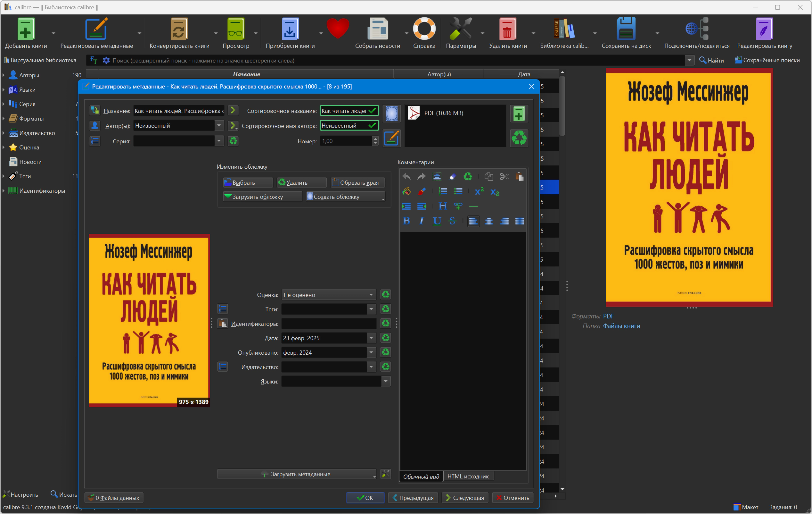Click the book cover thumbnail in dialog
The image size is (812, 514).
coord(149,321)
